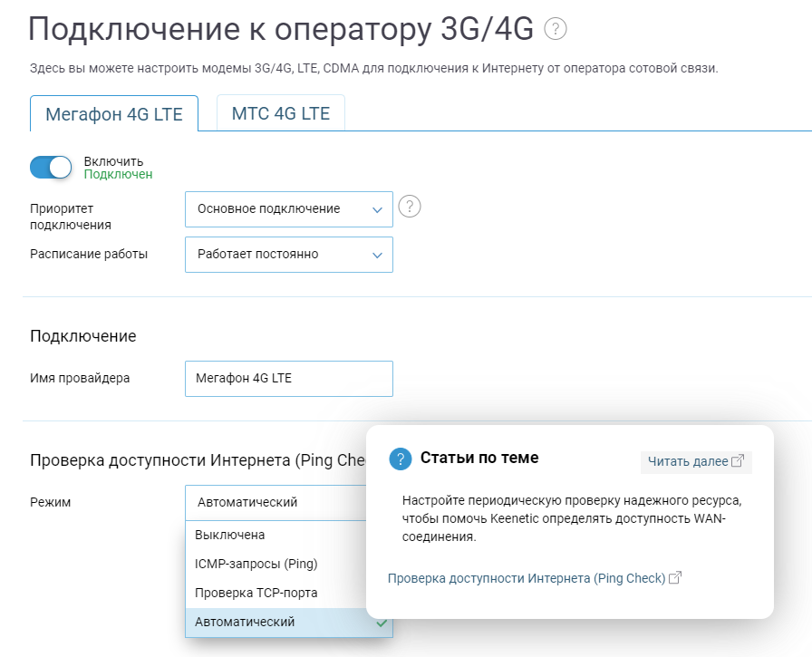
Task: Open help icon beside page title
Action: pyautogui.click(x=556, y=28)
